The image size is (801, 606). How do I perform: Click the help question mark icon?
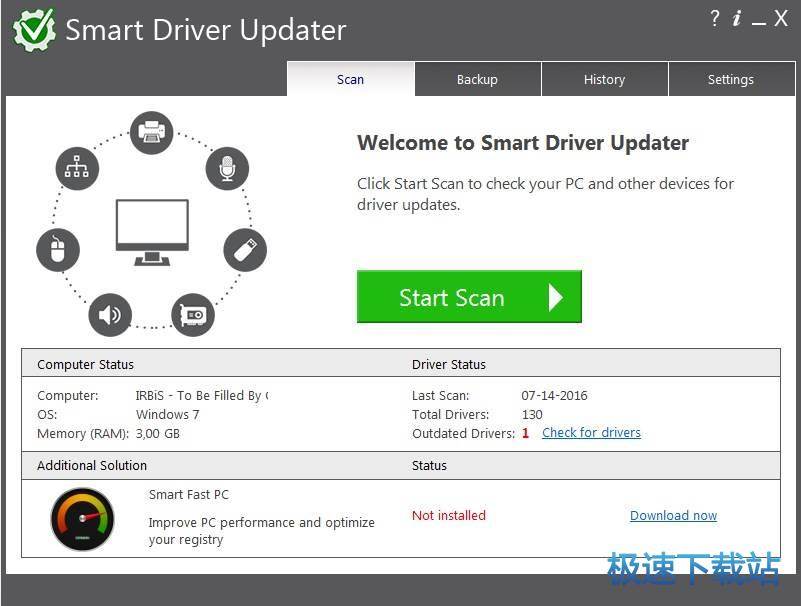pyautogui.click(x=714, y=18)
